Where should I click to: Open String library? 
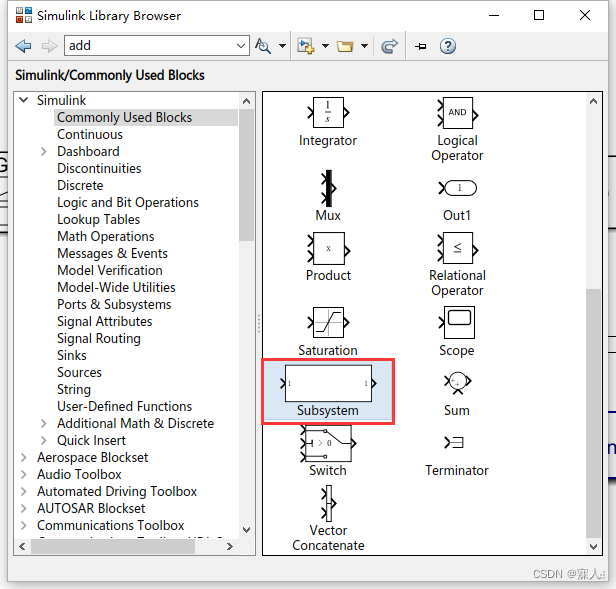point(74,389)
